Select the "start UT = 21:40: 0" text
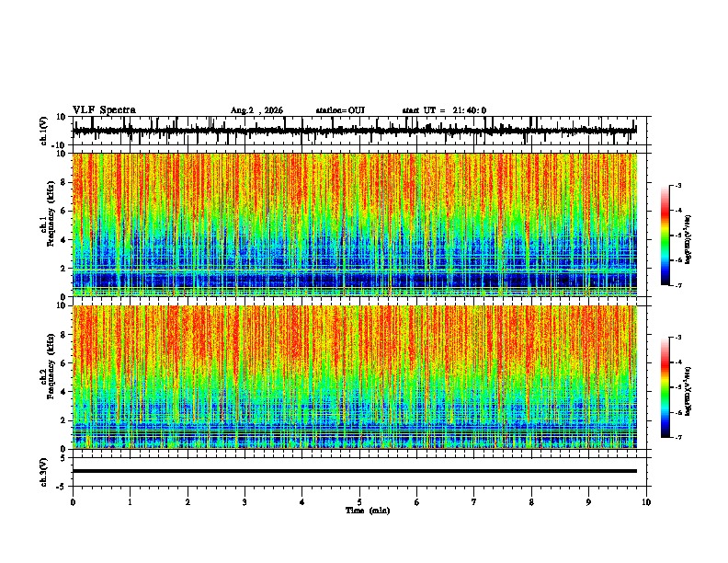The width and height of the screenshot is (728, 563). (444, 110)
